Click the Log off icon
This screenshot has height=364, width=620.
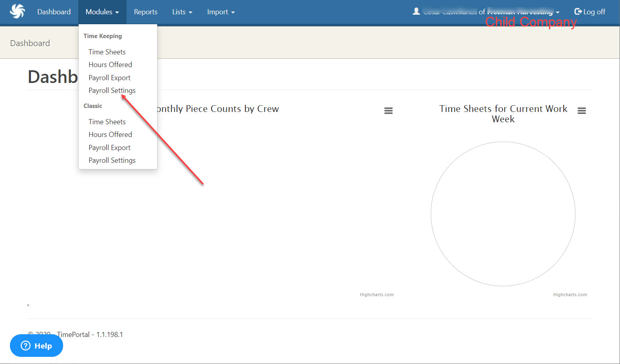[x=578, y=12]
